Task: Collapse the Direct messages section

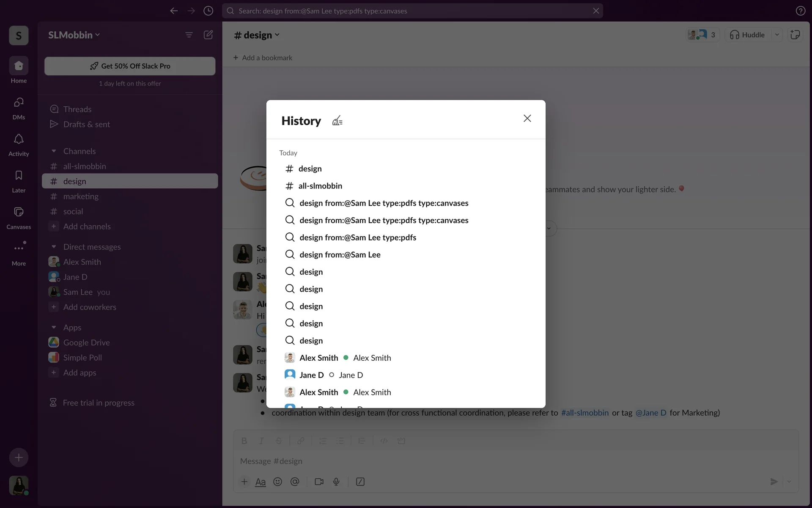Action: [x=54, y=247]
